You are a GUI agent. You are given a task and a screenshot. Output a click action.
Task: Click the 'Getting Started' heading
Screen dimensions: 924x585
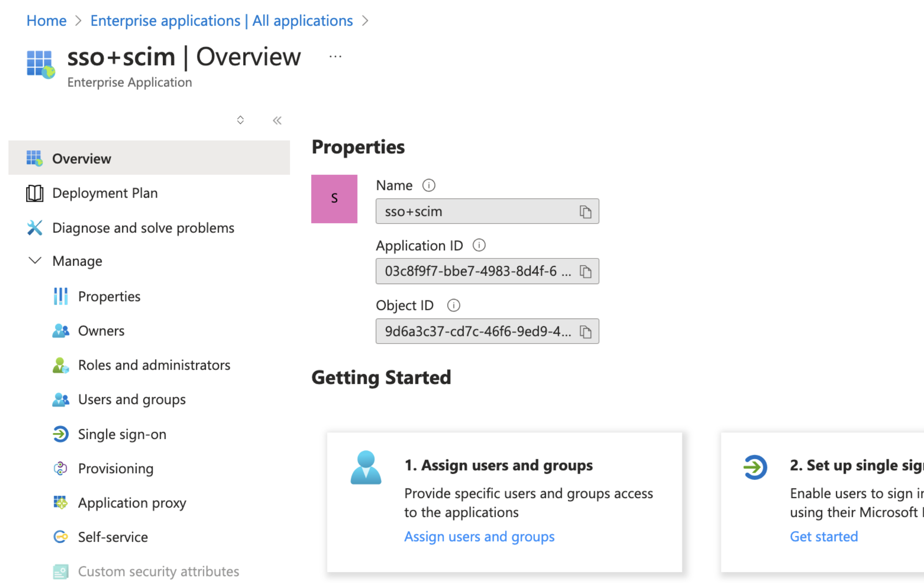click(381, 378)
